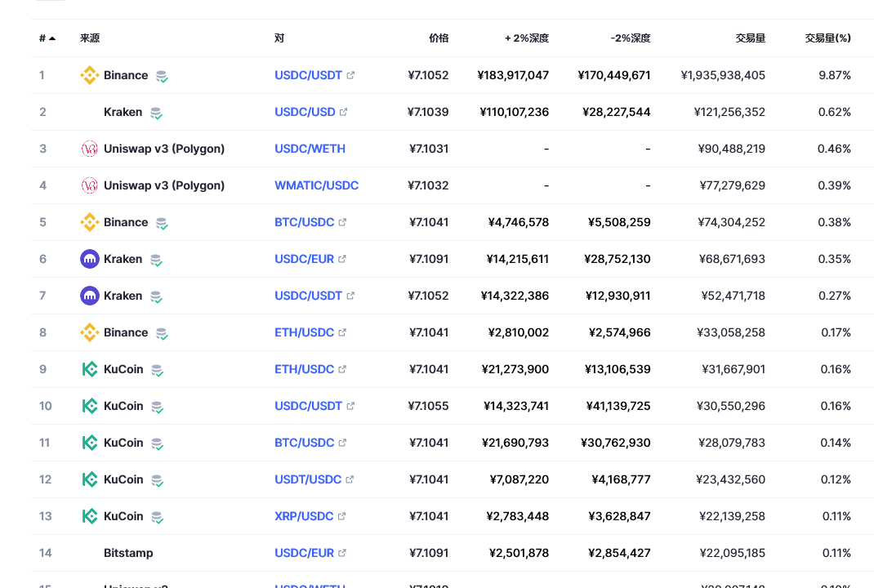Viewport: 874px width, 588px height.
Task: Open Bitstamp exchange name in row 14
Action: 128,553
